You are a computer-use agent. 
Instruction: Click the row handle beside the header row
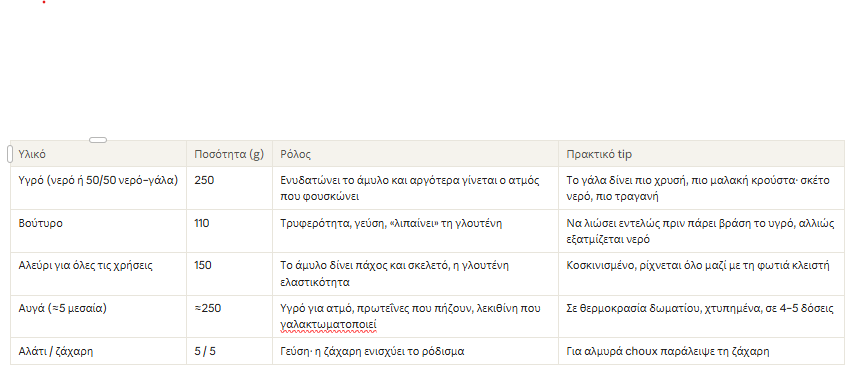(10, 154)
